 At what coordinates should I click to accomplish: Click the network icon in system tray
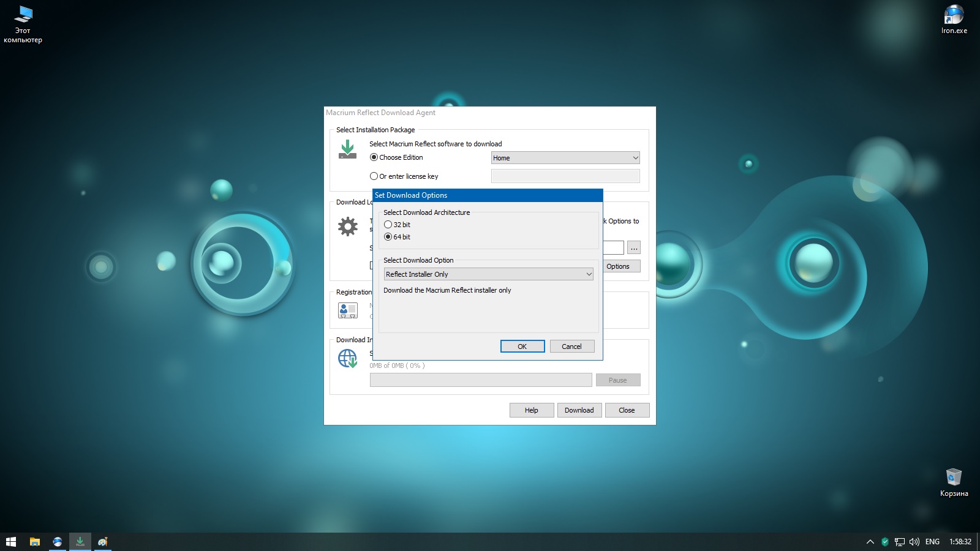tap(899, 542)
